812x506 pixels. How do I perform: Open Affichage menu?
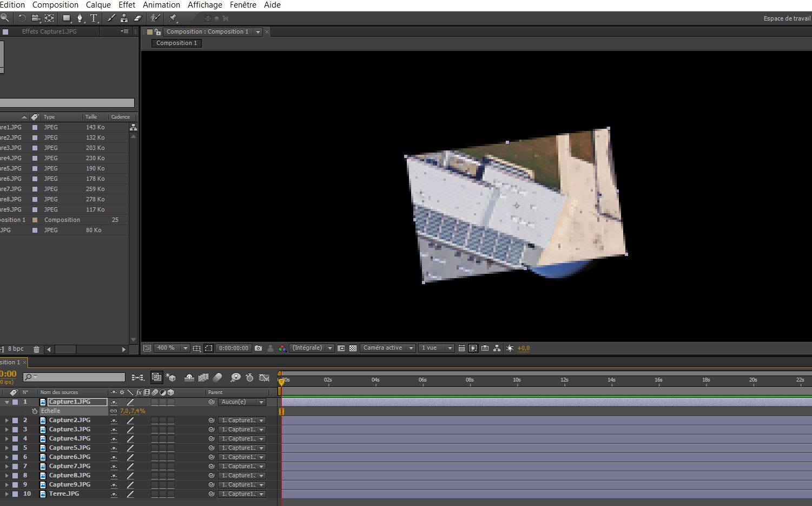205,5
